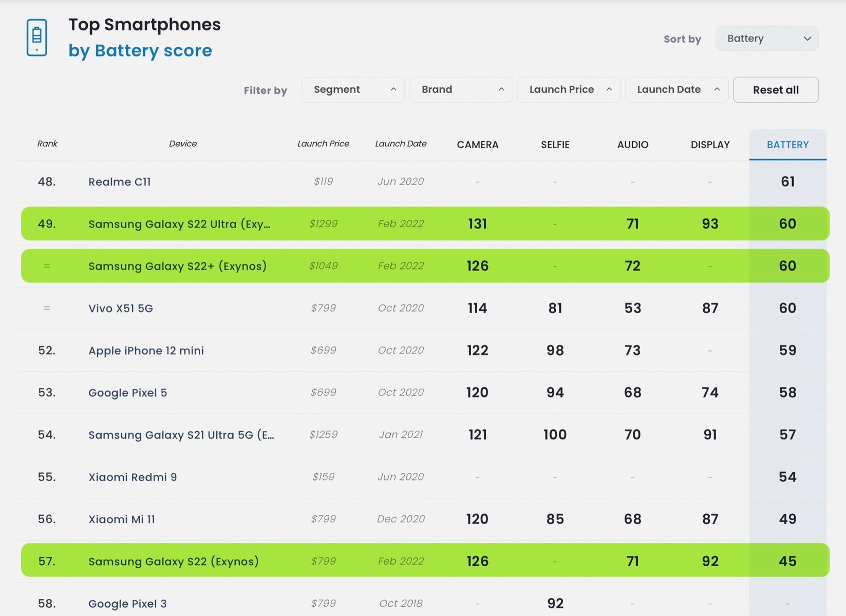The height and width of the screenshot is (616, 846).
Task: Open the Sort by Battery dropdown
Action: [766, 38]
